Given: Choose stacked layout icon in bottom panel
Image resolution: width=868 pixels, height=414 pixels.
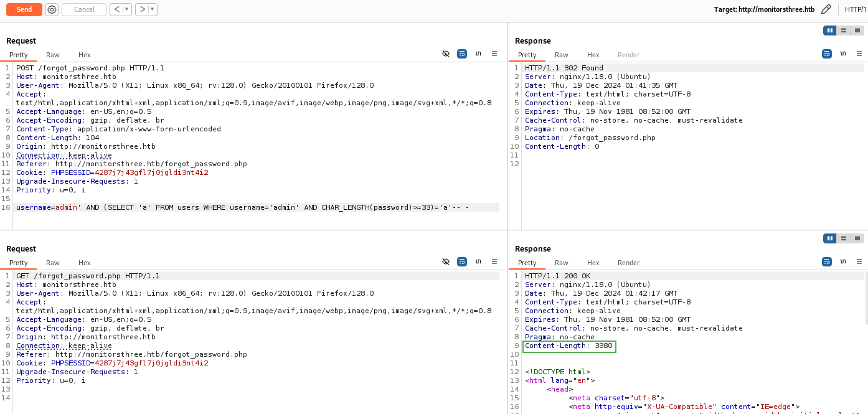Looking at the screenshot, I should [844, 238].
